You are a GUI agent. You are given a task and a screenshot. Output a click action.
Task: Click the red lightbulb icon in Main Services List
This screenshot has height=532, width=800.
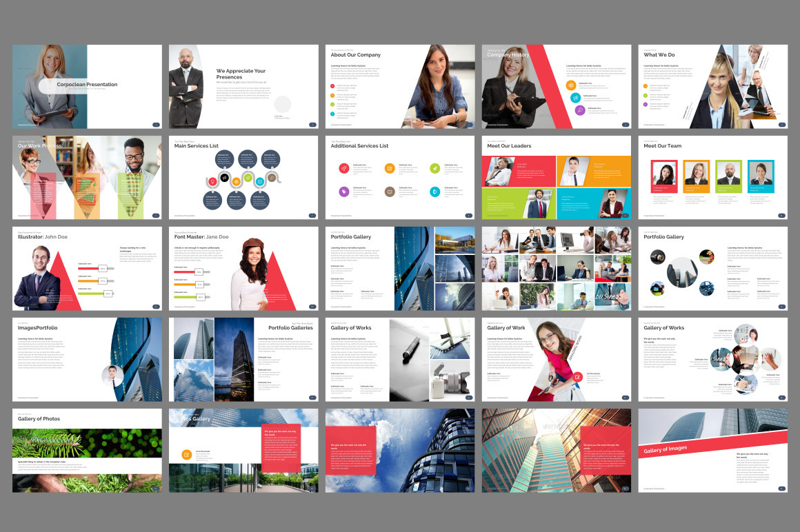[x=212, y=181]
